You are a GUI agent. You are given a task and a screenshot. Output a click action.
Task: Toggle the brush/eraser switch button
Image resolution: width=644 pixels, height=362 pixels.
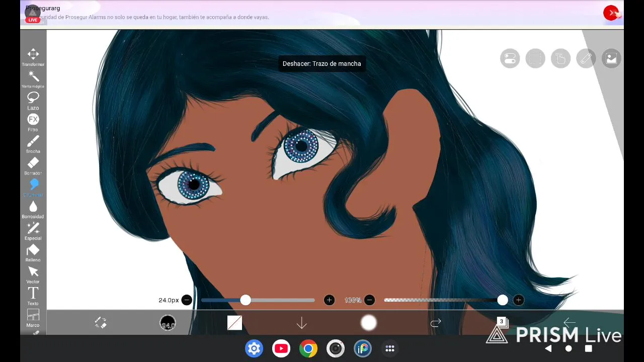pyautogui.click(x=101, y=323)
